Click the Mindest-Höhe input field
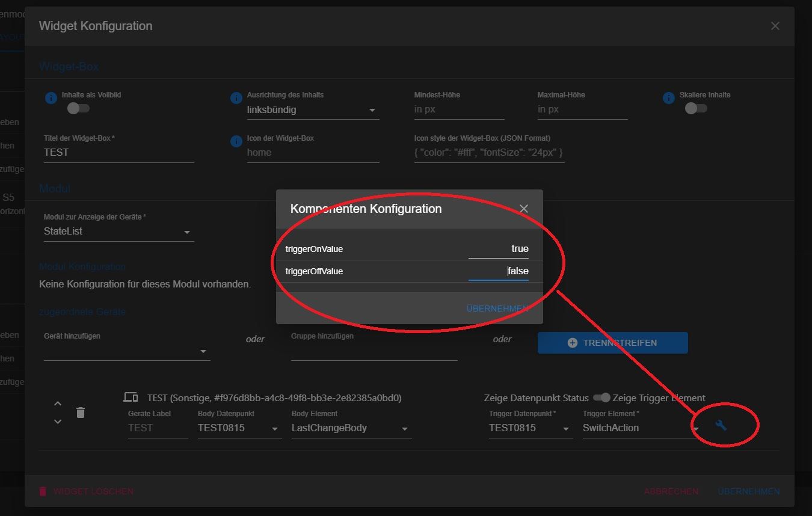The image size is (812, 516). pyautogui.click(x=459, y=109)
